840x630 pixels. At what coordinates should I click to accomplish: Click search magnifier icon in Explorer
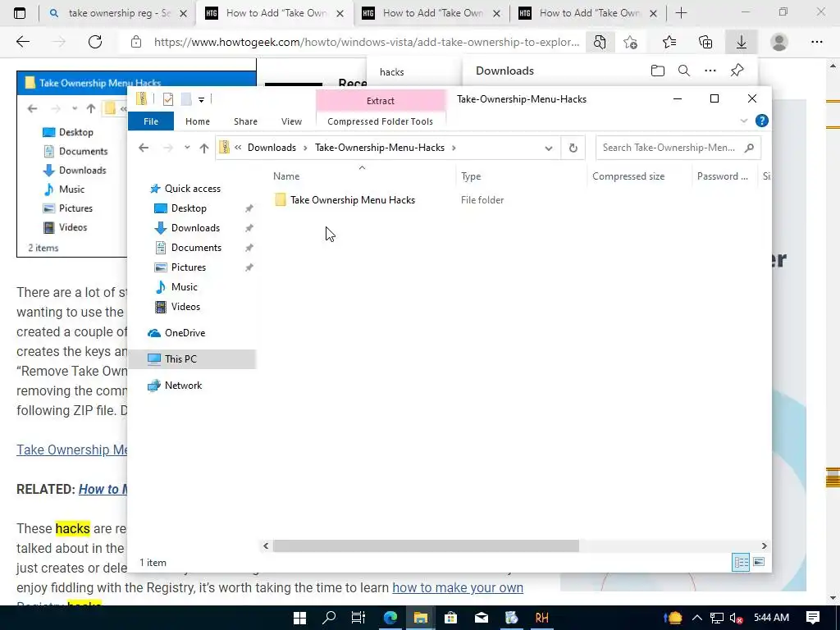(749, 148)
